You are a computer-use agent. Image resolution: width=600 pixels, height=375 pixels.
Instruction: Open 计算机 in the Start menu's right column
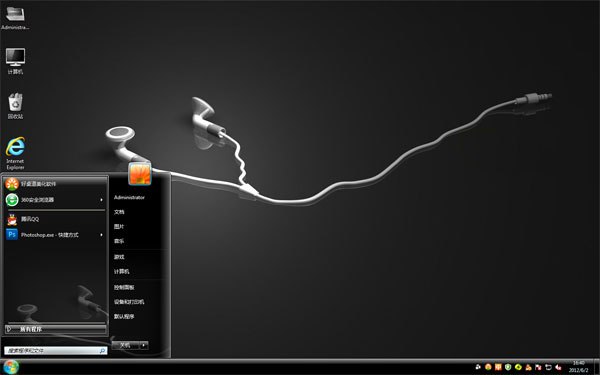[121, 271]
